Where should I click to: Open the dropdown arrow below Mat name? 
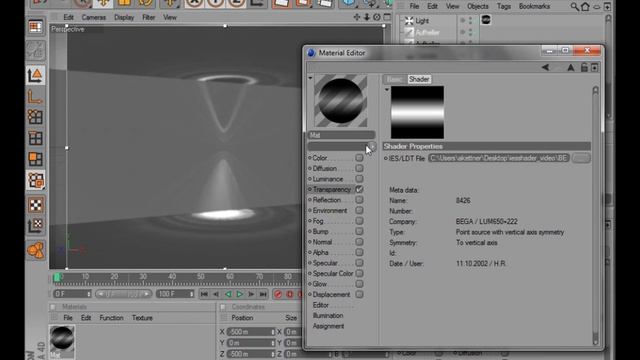371,146
